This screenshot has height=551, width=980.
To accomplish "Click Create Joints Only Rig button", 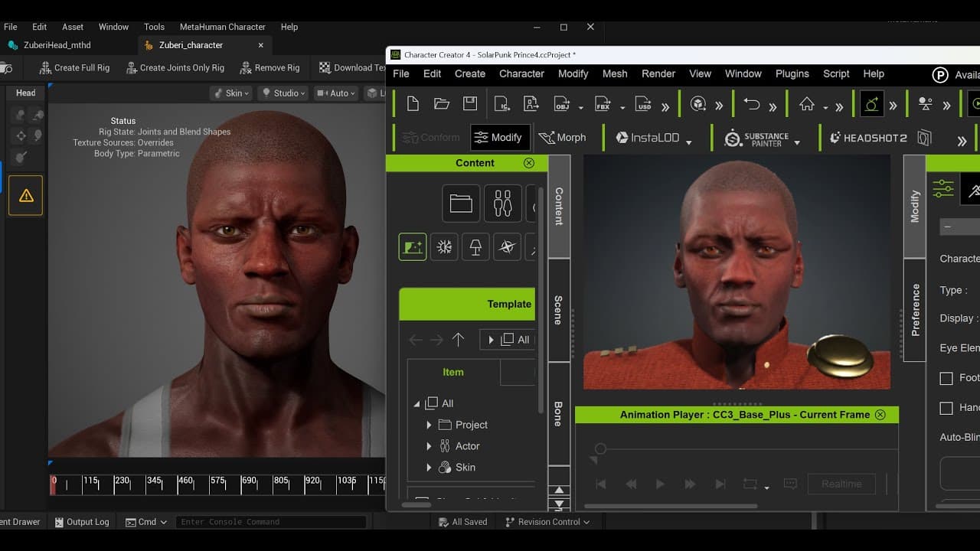I will [175, 68].
